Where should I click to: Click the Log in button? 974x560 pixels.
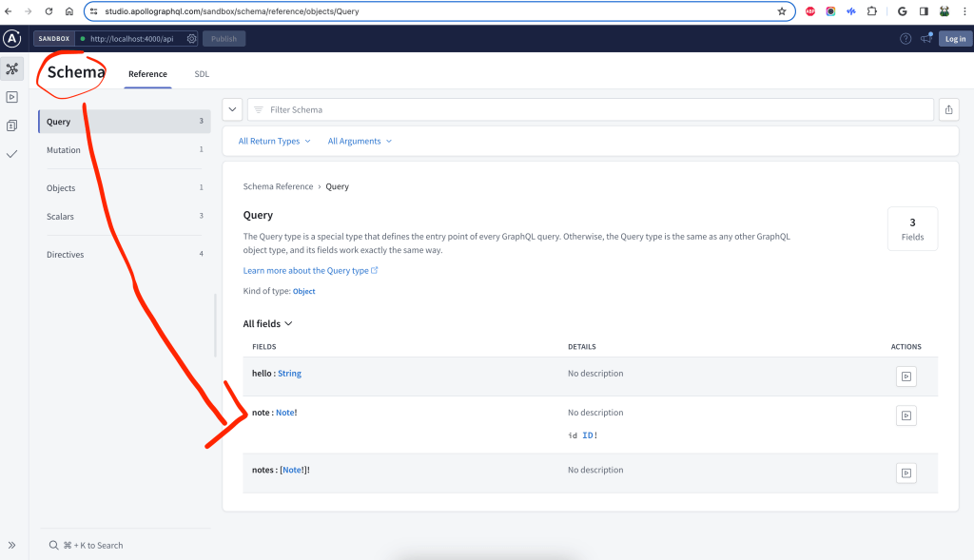954,39
